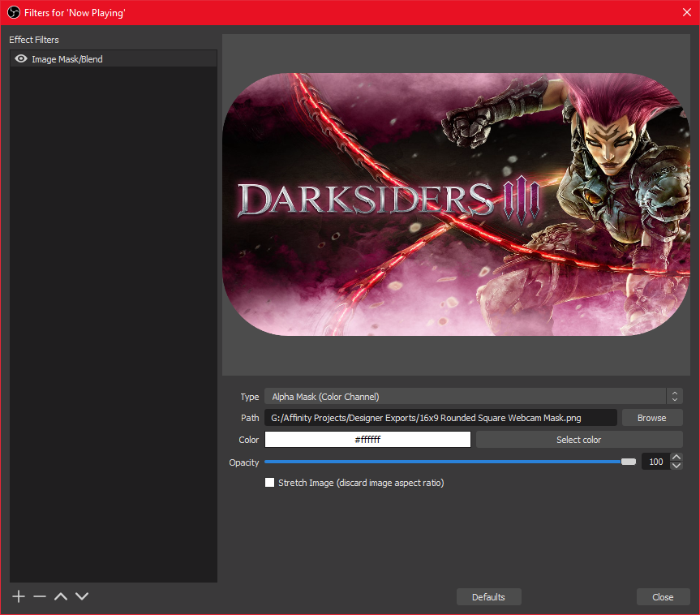The width and height of the screenshot is (700, 615).
Task: Open the Select color dialog
Action: point(579,440)
